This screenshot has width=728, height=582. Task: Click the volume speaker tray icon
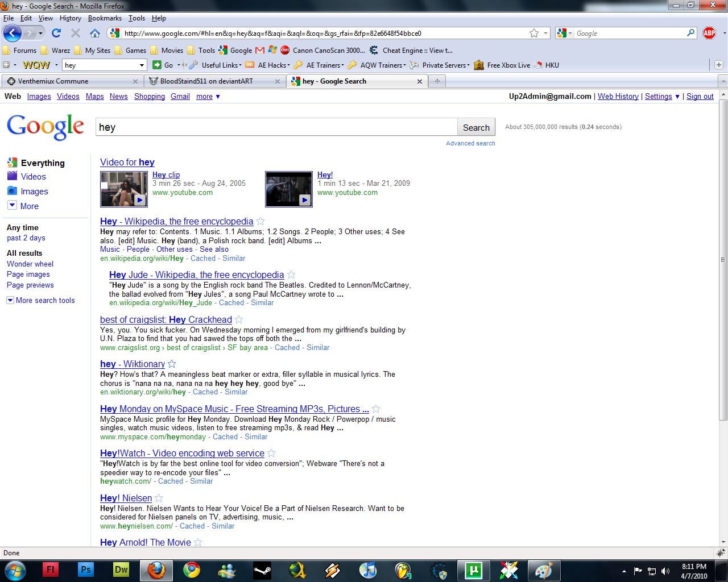[665, 571]
